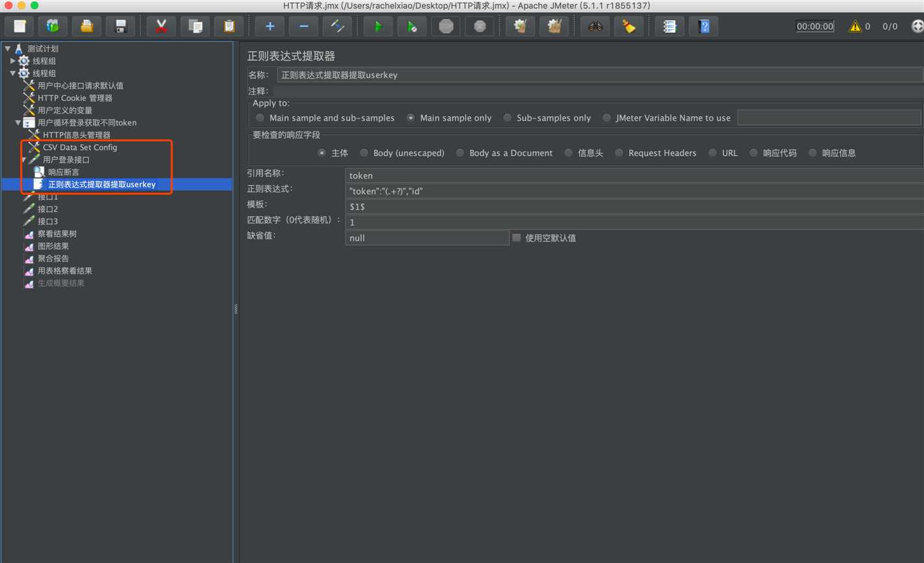Open Search with binoculars icon
924x563 pixels.
[595, 26]
